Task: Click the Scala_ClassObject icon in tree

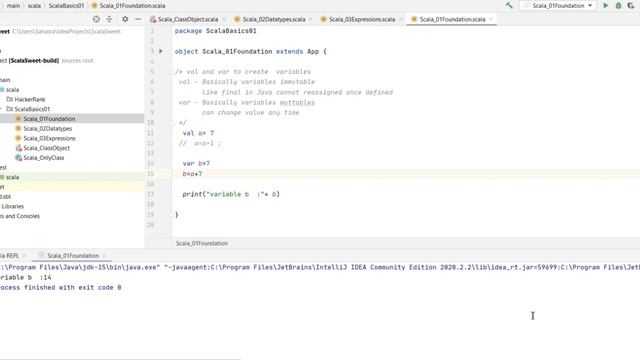Action: [18, 148]
